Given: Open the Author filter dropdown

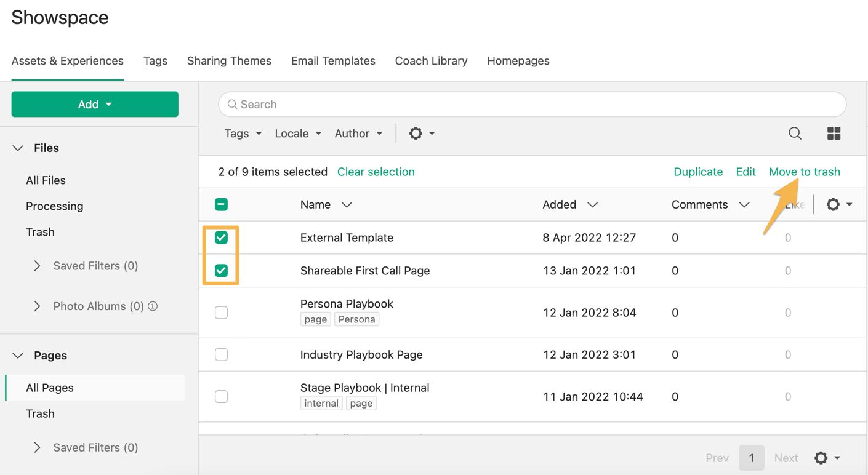Looking at the screenshot, I should pyautogui.click(x=358, y=134).
